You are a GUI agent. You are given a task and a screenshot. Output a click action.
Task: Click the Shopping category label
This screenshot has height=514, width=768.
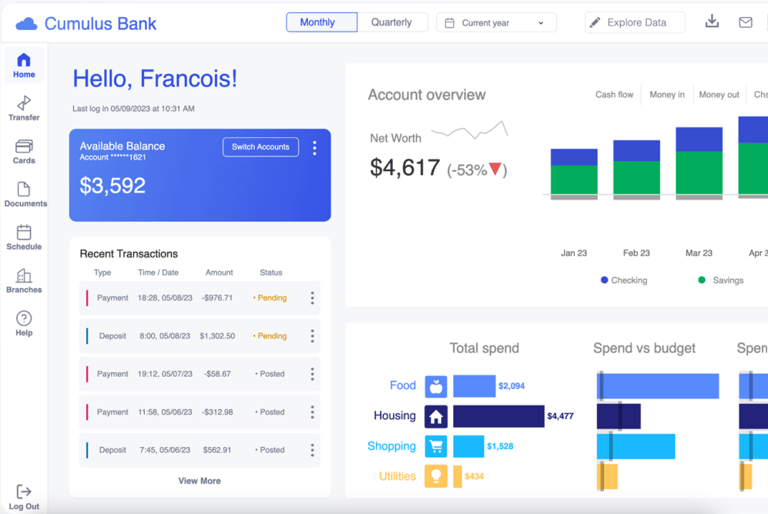click(391, 446)
